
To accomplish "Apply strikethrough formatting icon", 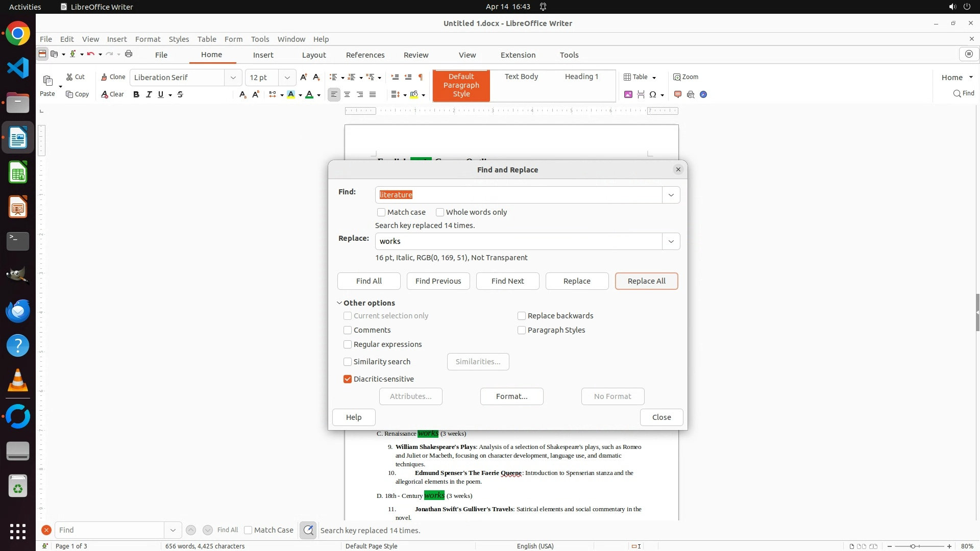I will [180, 94].
